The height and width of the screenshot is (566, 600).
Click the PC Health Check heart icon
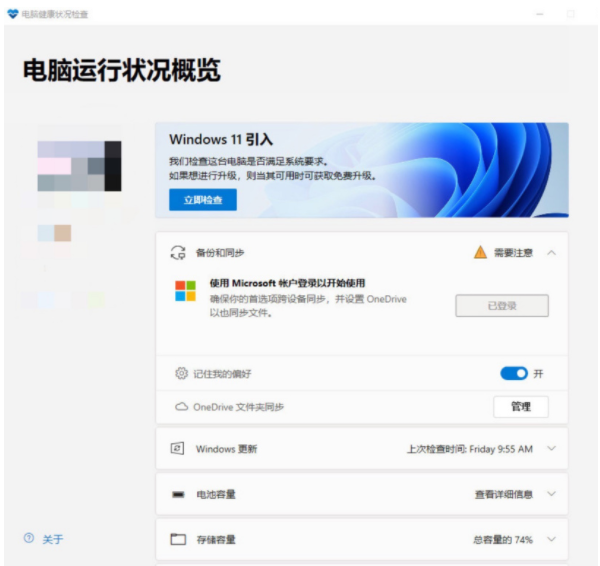[x=12, y=14]
